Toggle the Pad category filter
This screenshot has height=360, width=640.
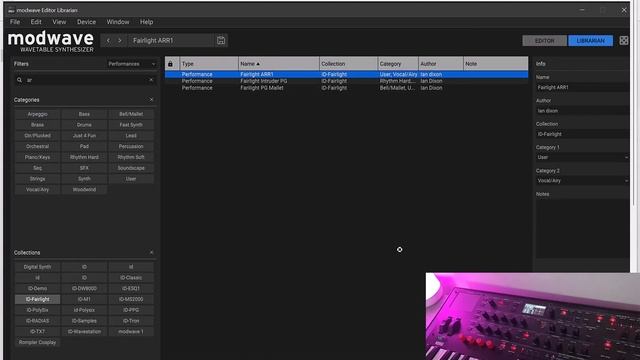(84, 146)
